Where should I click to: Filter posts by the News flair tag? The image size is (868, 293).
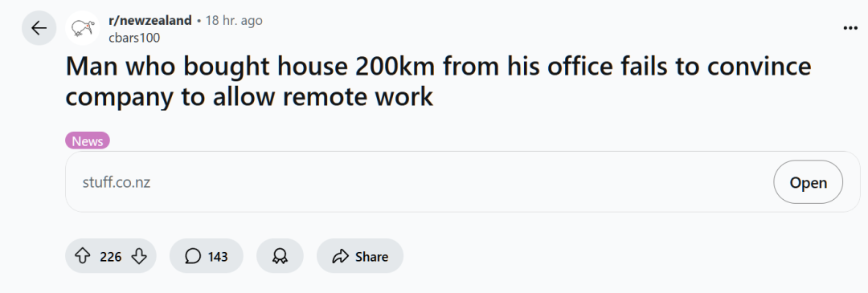tap(88, 141)
